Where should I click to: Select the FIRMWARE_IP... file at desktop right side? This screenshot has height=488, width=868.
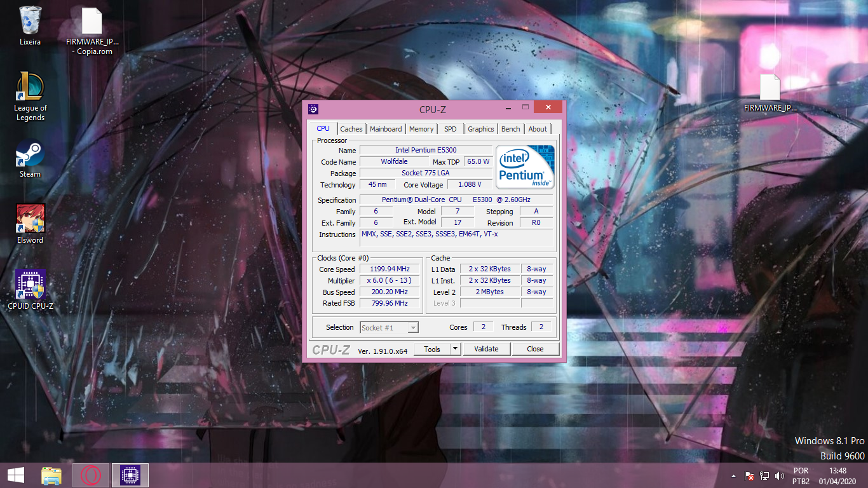770,93
